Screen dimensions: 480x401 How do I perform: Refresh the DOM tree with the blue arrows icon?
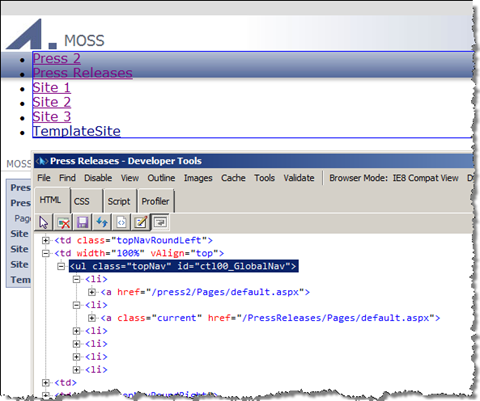tap(102, 222)
